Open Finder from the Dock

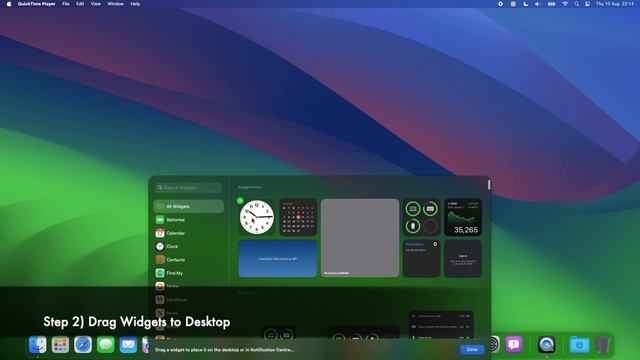pos(38,344)
